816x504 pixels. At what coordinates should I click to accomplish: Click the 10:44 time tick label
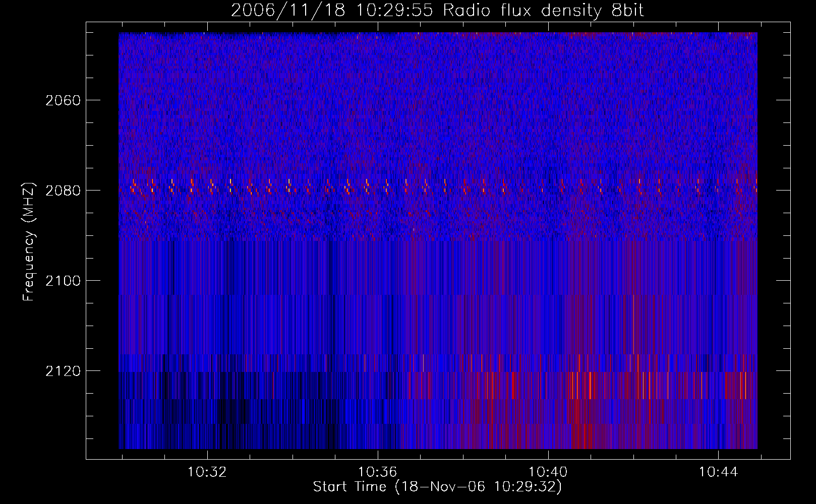click(718, 472)
